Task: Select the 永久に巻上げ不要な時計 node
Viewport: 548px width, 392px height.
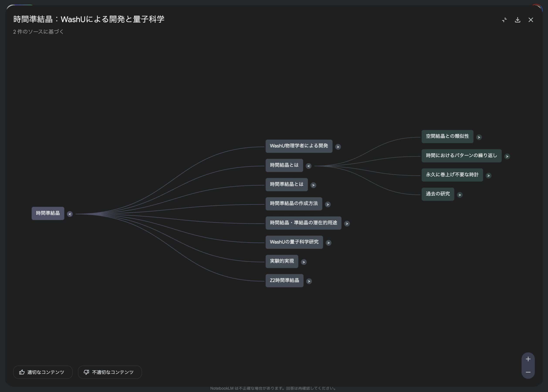Action: coord(452,175)
